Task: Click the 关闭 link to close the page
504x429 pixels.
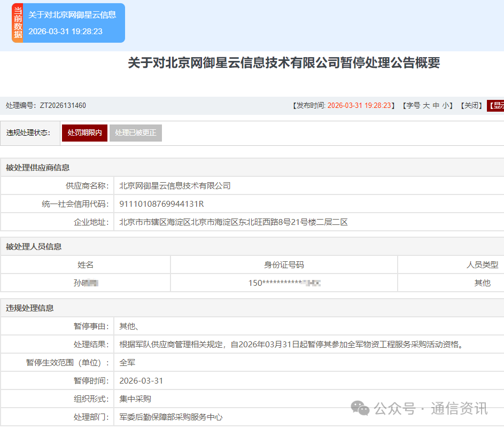Action: coord(472,106)
